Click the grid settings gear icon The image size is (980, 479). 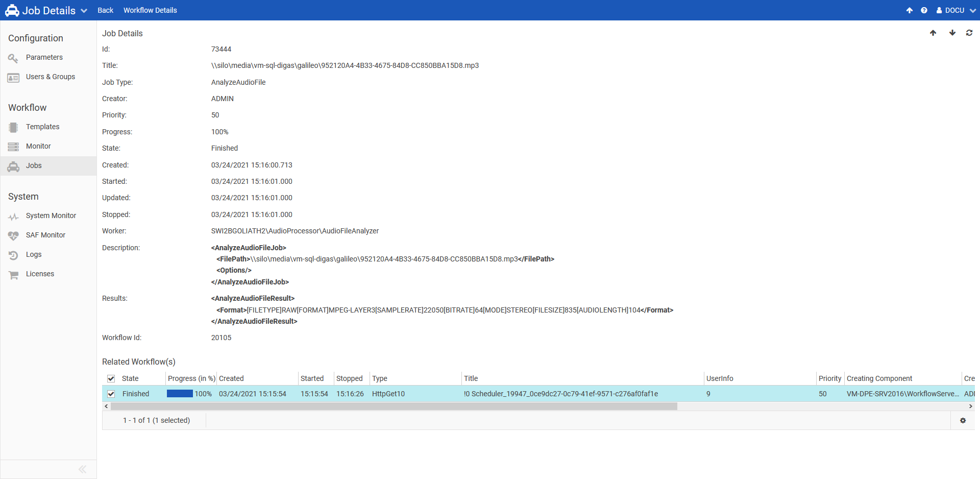(963, 420)
